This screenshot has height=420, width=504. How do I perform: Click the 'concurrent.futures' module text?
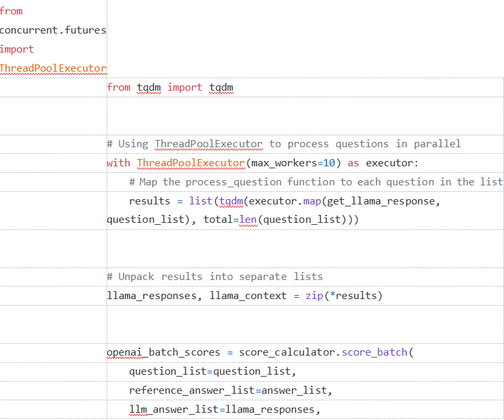53,30
